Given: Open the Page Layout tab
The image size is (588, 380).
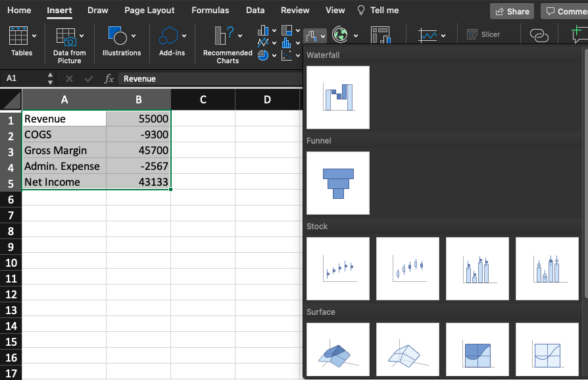Looking at the screenshot, I should pyautogui.click(x=149, y=11).
